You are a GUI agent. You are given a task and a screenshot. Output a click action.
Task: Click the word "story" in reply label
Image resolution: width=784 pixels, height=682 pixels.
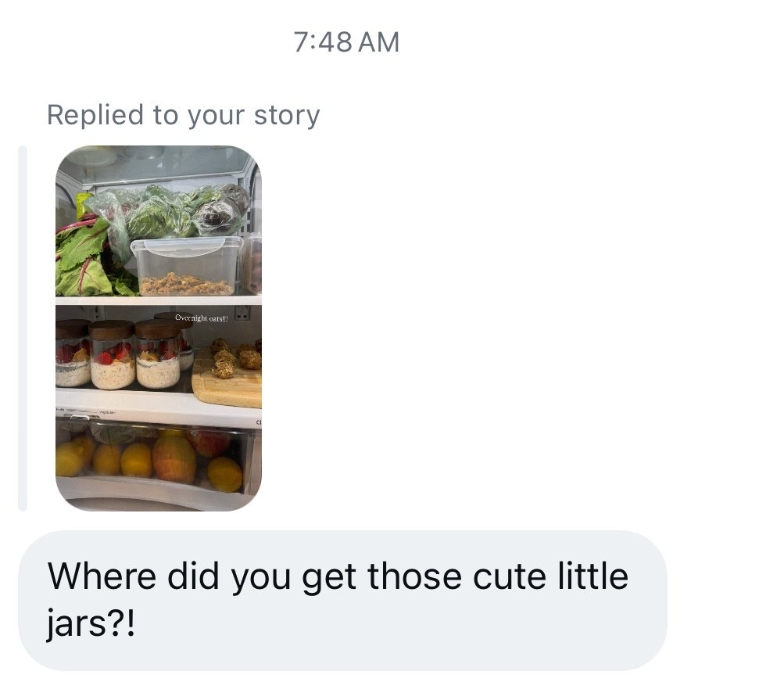(286, 115)
